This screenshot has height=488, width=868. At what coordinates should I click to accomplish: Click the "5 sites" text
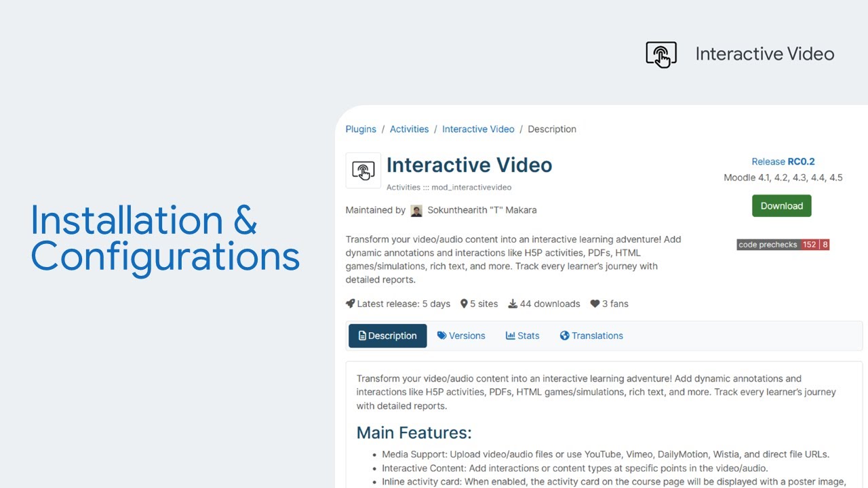tap(484, 304)
